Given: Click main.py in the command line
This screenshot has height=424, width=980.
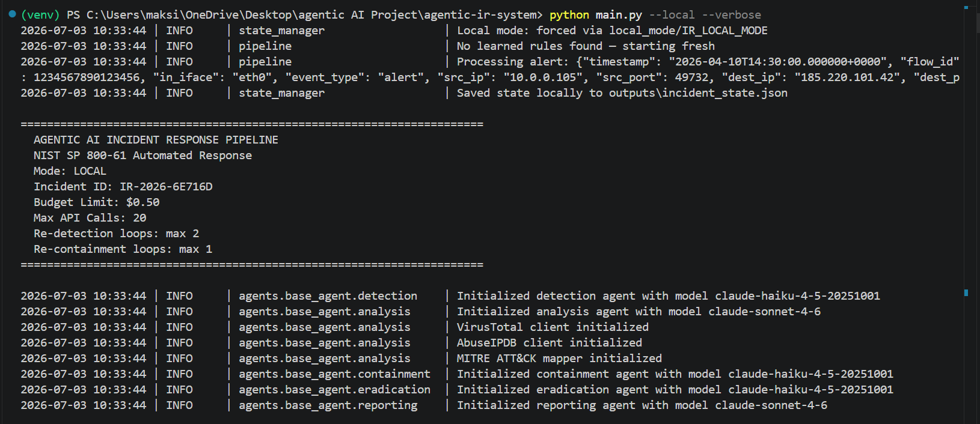Looking at the screenshot, I should (619, 15).
